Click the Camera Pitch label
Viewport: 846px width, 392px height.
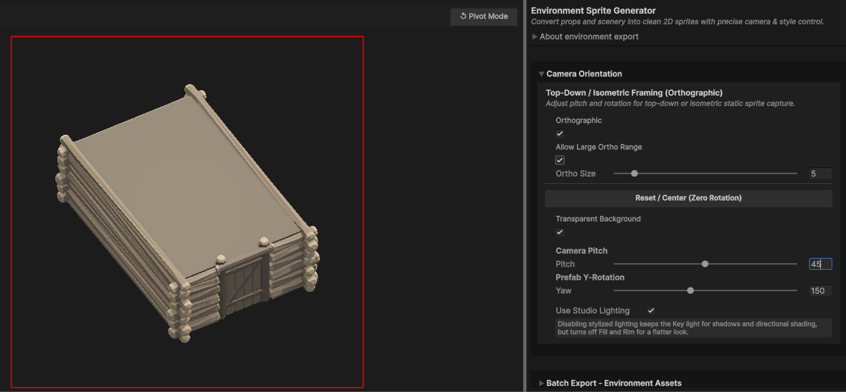(582, 251)
